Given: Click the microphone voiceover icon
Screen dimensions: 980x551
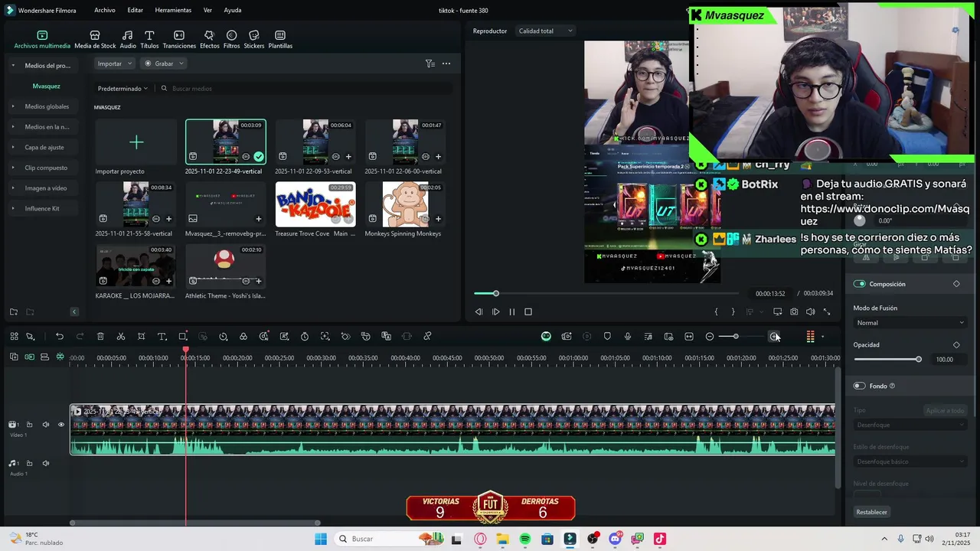Looking at the screenshot, I should (628, 337).
